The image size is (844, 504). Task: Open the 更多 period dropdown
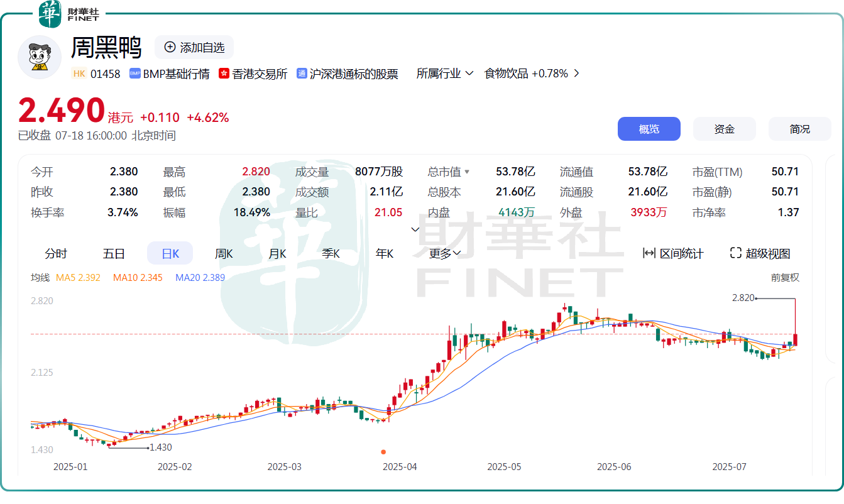pos(445,253)
